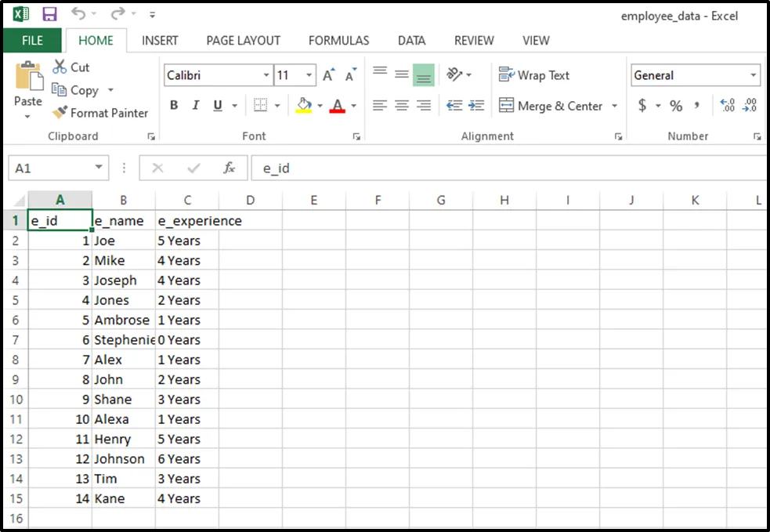This screenshot has width=770, height=532.
Task: Toggle Italic formatting
Action: [x=196, y=106]
